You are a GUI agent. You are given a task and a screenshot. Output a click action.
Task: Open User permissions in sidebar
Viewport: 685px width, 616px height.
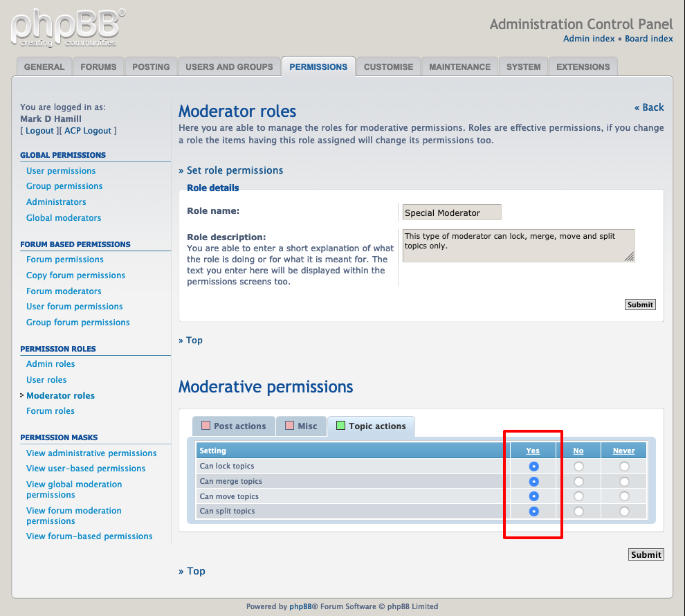coord(61,171)
